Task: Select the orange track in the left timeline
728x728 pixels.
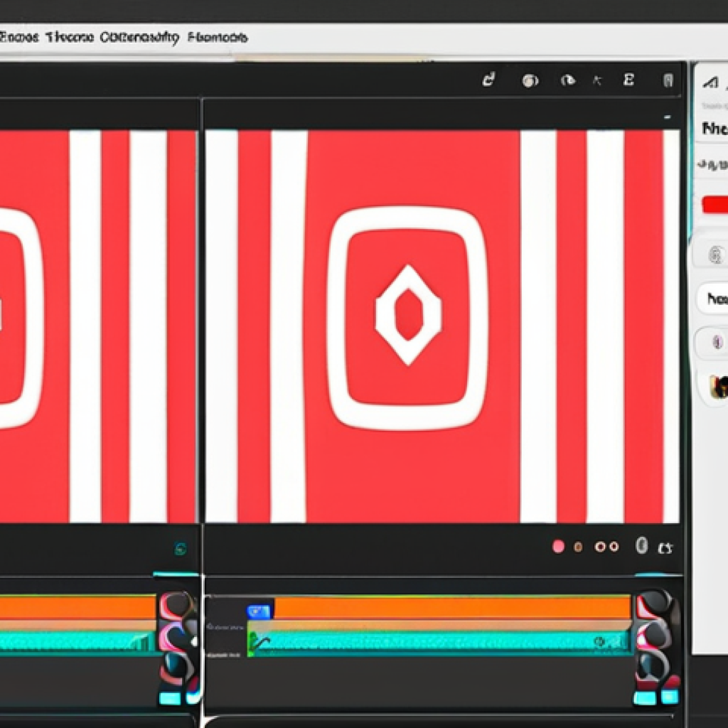Action: click(x=77, y=608)
